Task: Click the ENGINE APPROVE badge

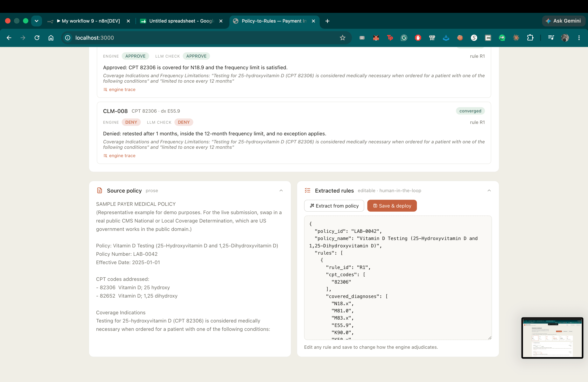Action: tap(135, 56)
